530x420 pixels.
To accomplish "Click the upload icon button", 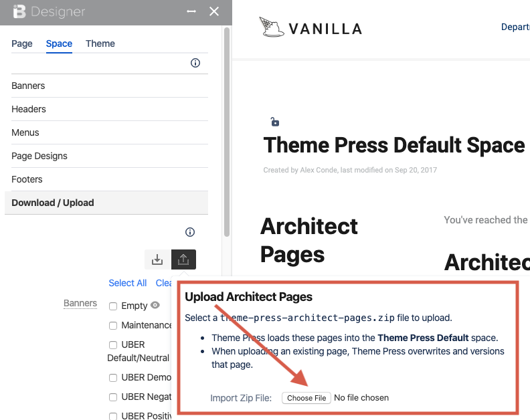I will tap(183, 259).
